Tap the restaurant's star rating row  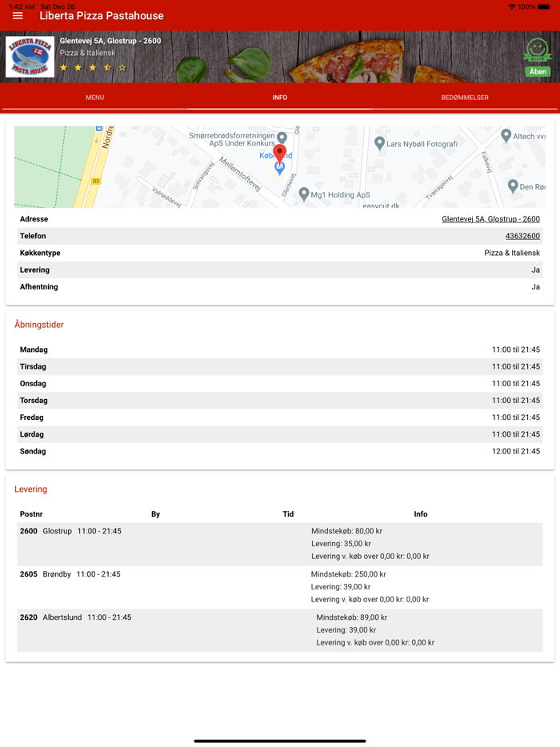pos(93,68)
